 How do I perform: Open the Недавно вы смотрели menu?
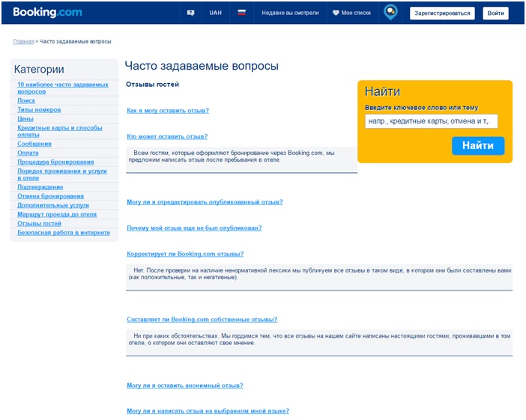click(290, 13)
